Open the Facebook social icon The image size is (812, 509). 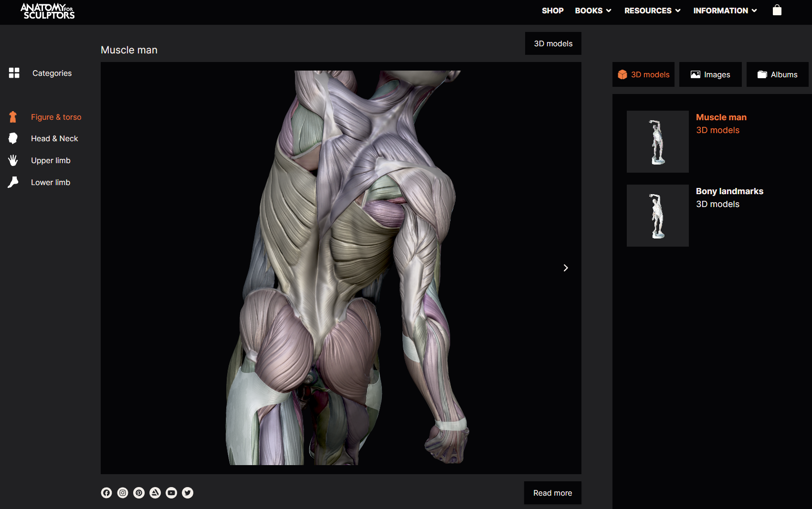[x=106, y=493]
